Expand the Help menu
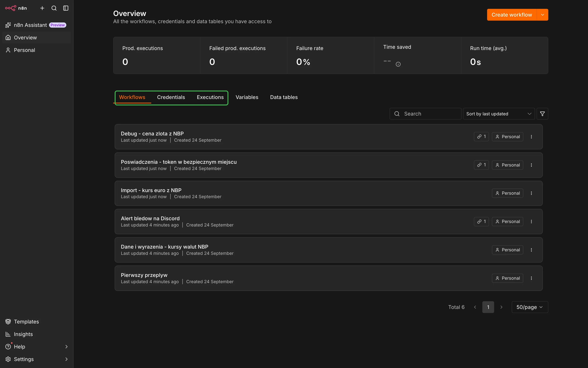The height and width of the screenshot is (368, 588). [36, 346]
